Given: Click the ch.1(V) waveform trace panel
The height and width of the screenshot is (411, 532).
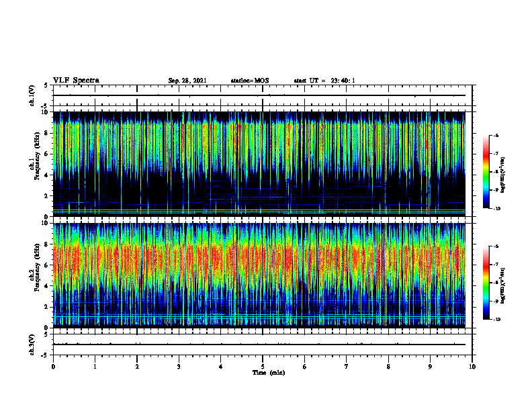Looking at the screenshot, I should 263,95.
